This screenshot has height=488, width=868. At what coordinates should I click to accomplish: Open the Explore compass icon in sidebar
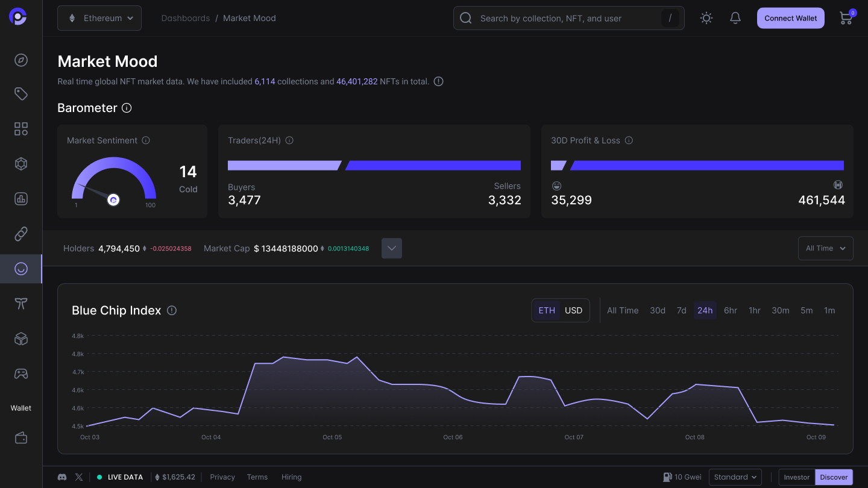[21, 60]
